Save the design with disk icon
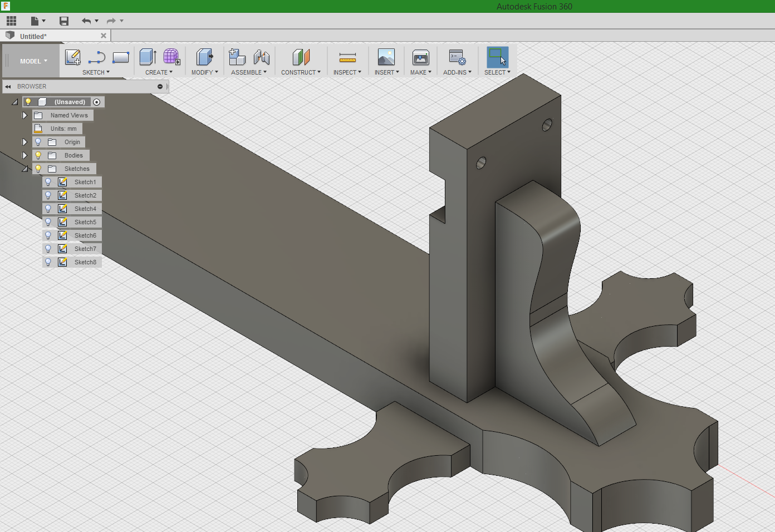This screenshot has height=532, width=775. pos(64,21)
